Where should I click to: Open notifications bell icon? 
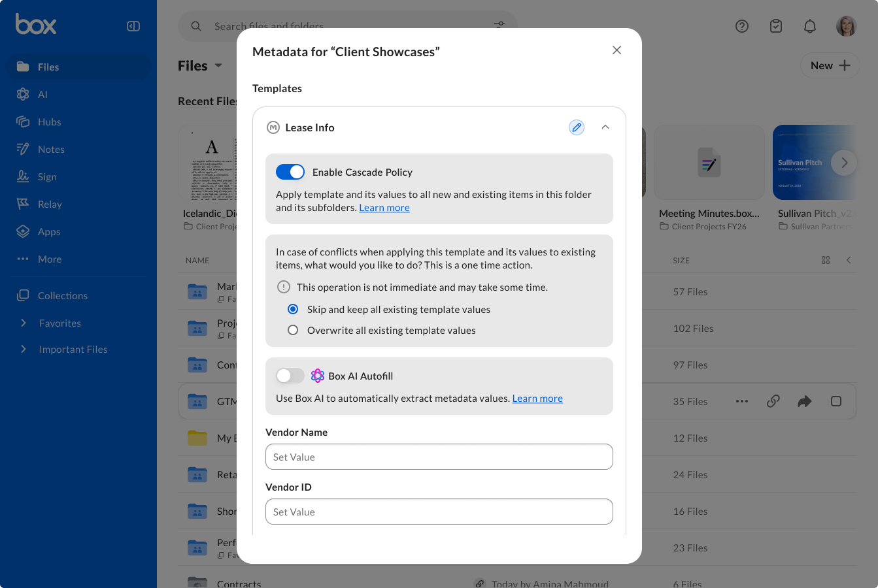(810, 26)
